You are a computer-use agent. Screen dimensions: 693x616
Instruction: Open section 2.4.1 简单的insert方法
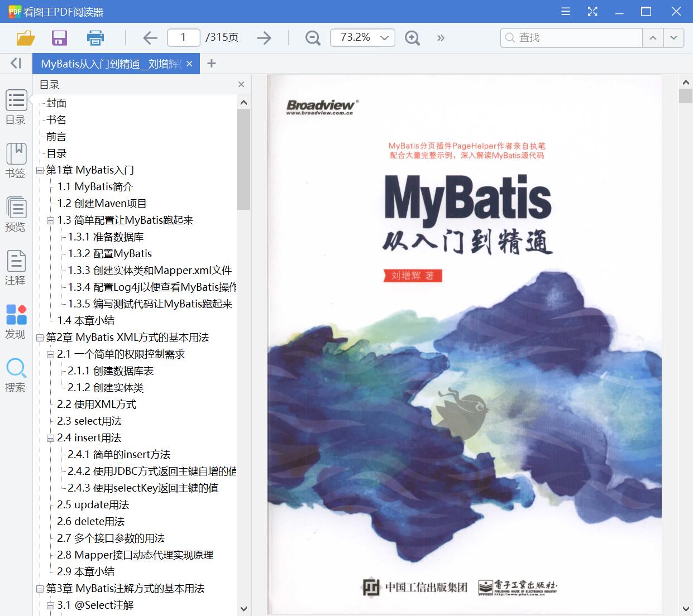coord(119,455)
